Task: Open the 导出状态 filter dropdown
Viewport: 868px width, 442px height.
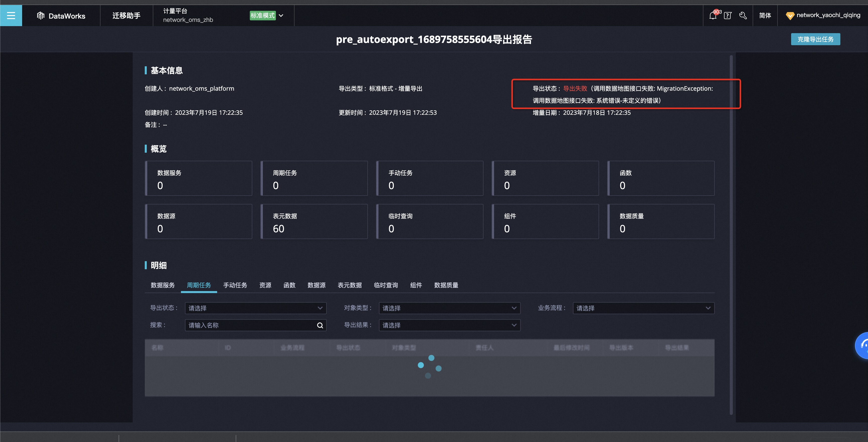Action: click(255, 308)
